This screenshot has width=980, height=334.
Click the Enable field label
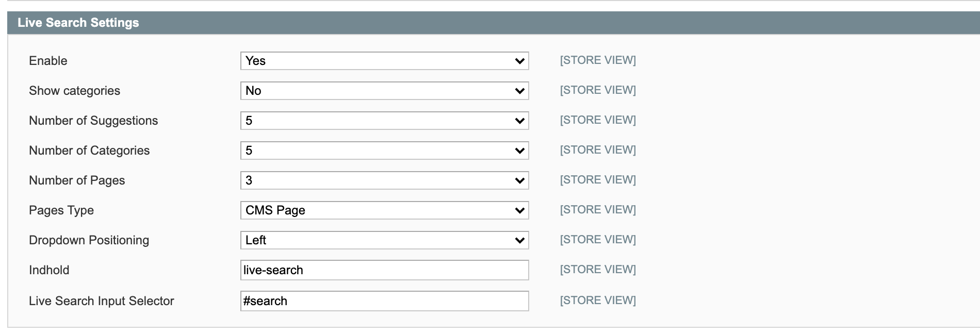48,61
